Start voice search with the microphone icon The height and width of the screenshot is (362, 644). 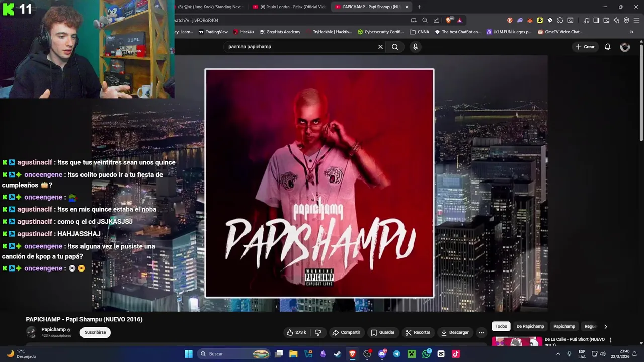(x=415, y=47)
